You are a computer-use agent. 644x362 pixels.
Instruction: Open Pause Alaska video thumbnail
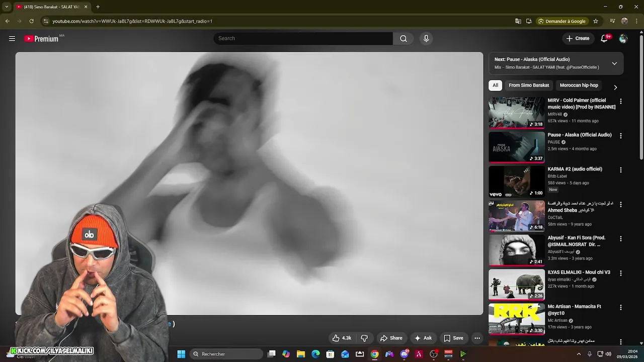tap(517, 147)
